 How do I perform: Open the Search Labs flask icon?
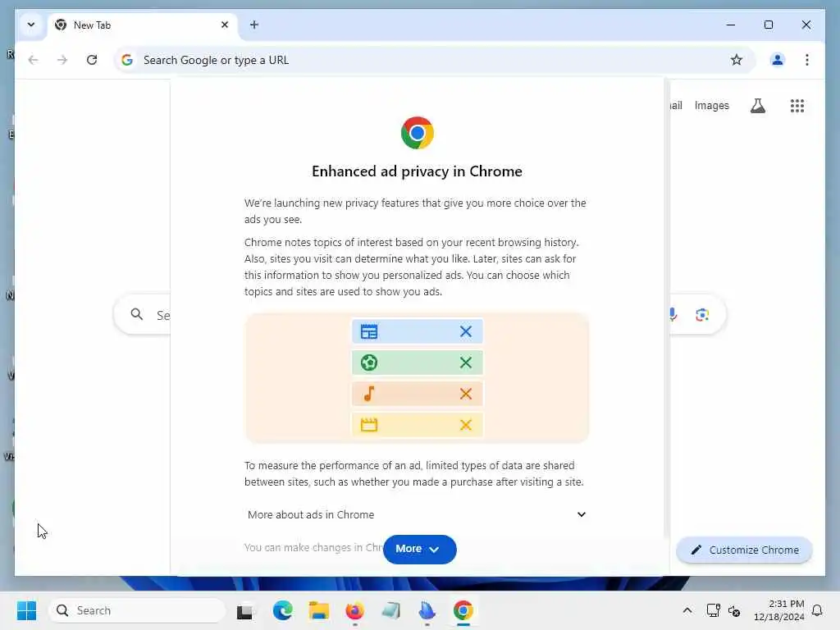pos(757,106)
